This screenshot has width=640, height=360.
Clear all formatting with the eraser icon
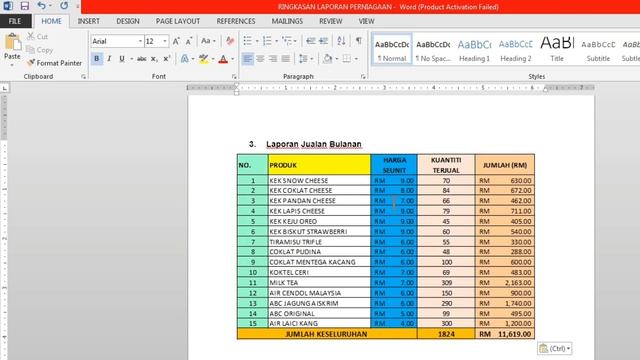230,41
